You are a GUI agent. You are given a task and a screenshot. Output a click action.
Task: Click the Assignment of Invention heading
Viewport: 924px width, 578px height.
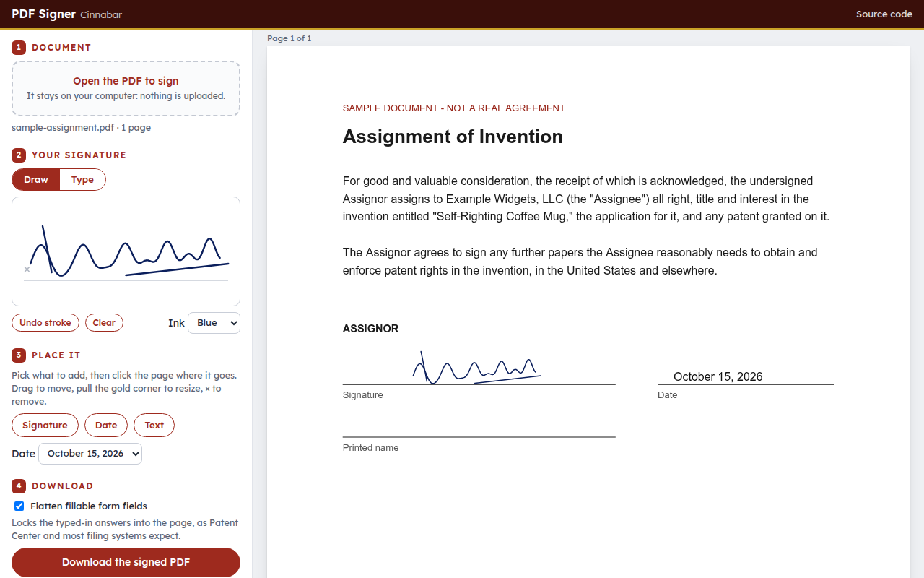pos(453,137)
